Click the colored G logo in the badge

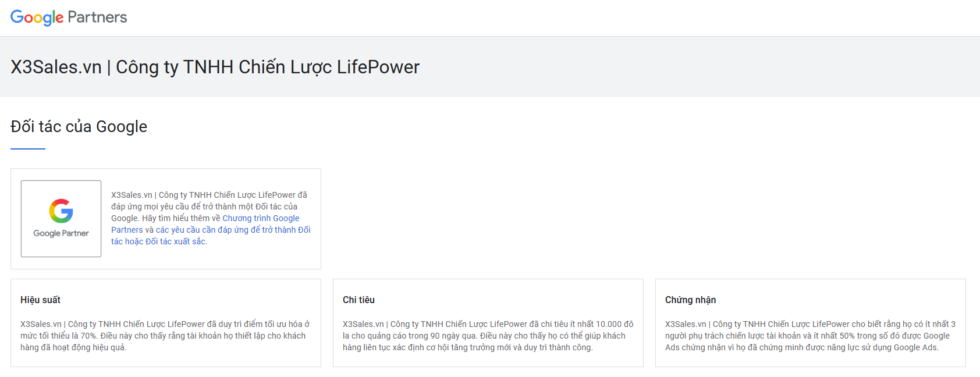(61, 211)
